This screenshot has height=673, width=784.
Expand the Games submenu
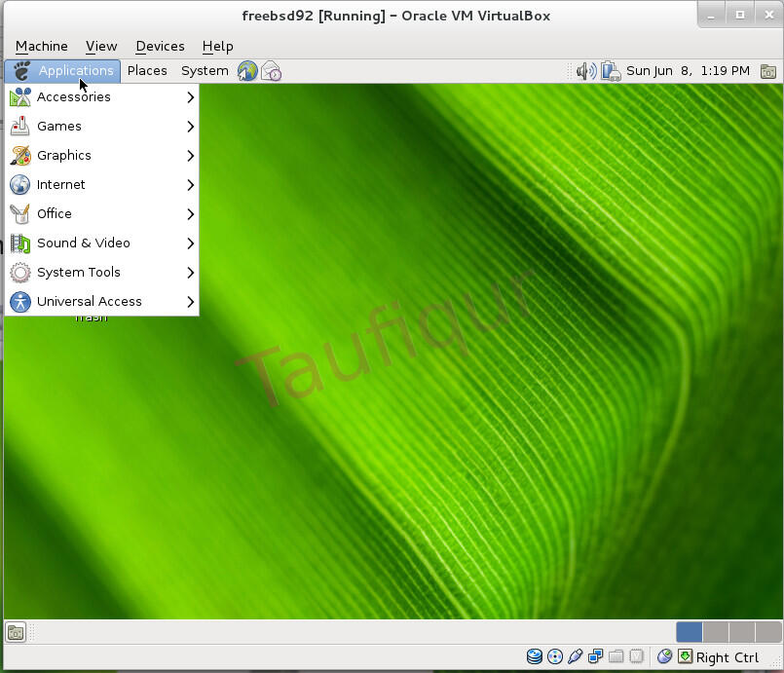tap(59, 126)
